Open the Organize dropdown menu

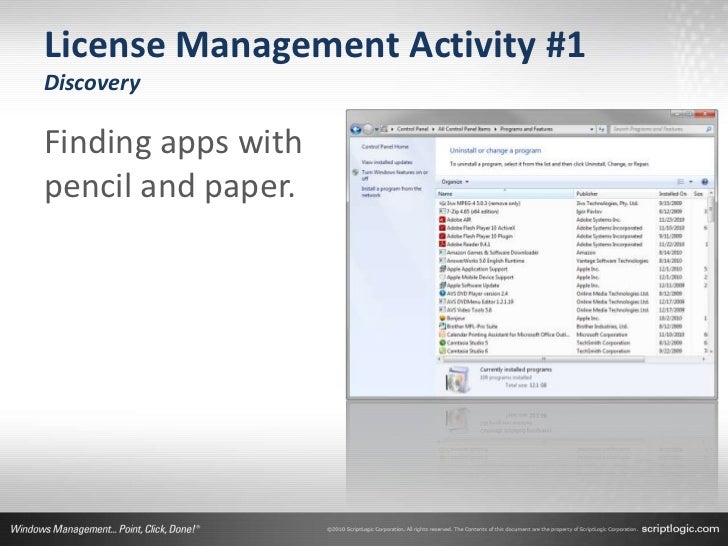455,182
